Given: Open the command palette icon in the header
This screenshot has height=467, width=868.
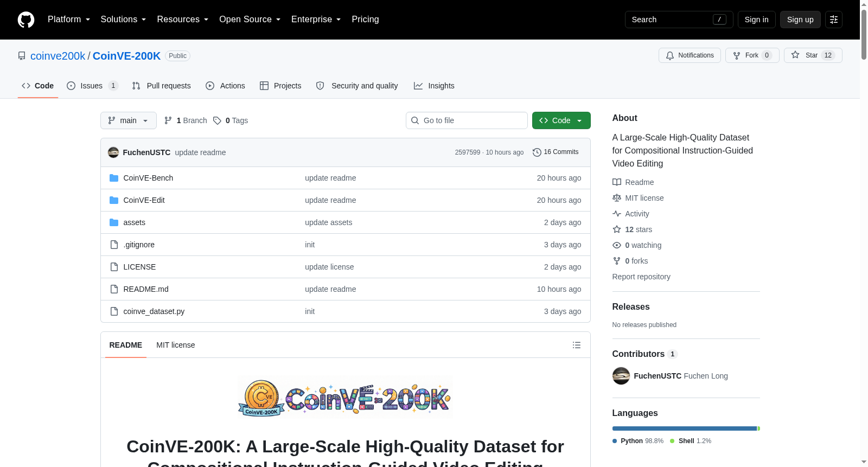Looking at the screenshot, I should [834, 20].
